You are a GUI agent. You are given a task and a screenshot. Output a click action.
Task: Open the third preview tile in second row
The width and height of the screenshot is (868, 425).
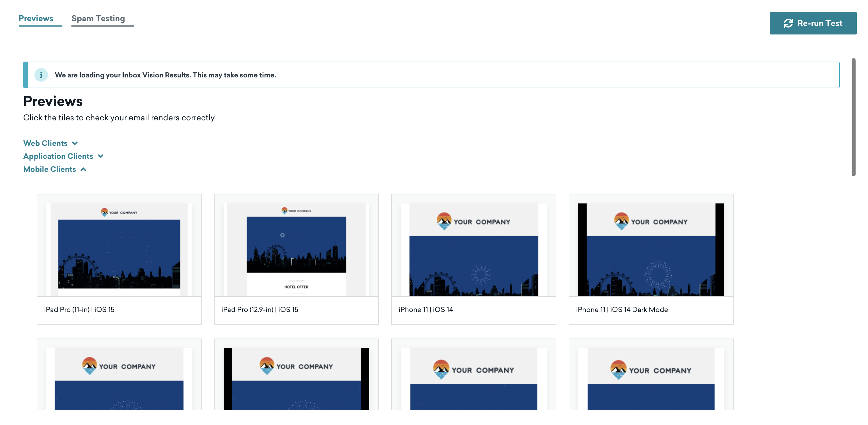[x=474, y=375]
